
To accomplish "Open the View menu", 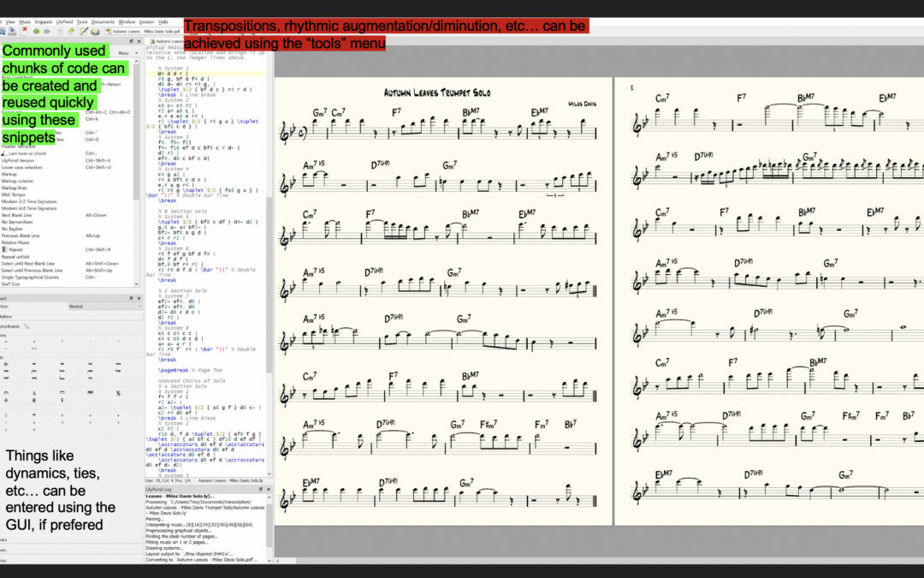I will click(10, 21).
